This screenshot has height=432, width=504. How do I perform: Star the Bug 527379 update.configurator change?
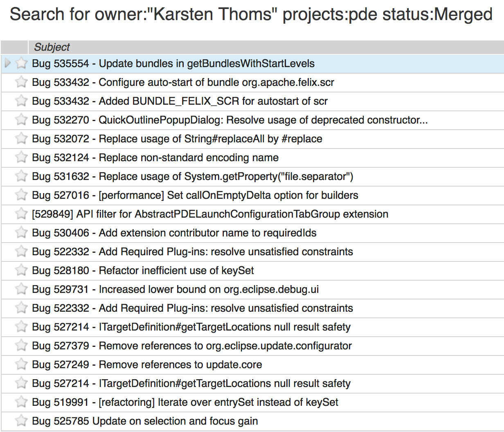pyautogui.click(x=21, y=346)
